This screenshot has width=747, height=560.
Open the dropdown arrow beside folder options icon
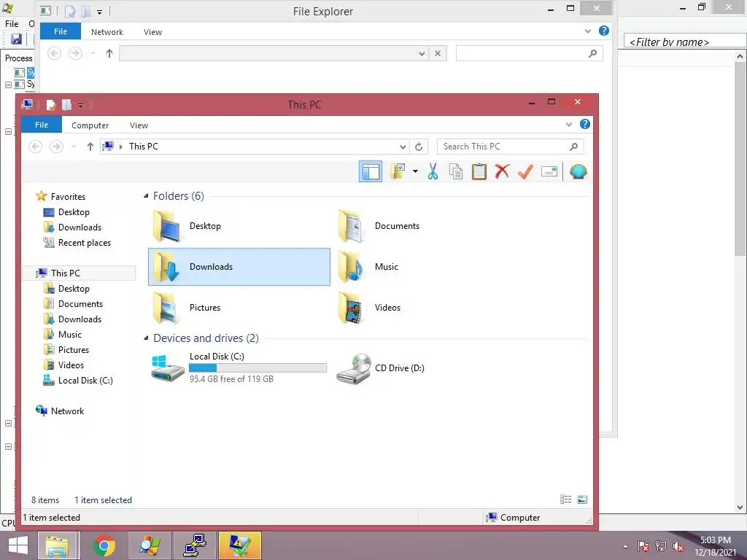click(x=415, y=171)
